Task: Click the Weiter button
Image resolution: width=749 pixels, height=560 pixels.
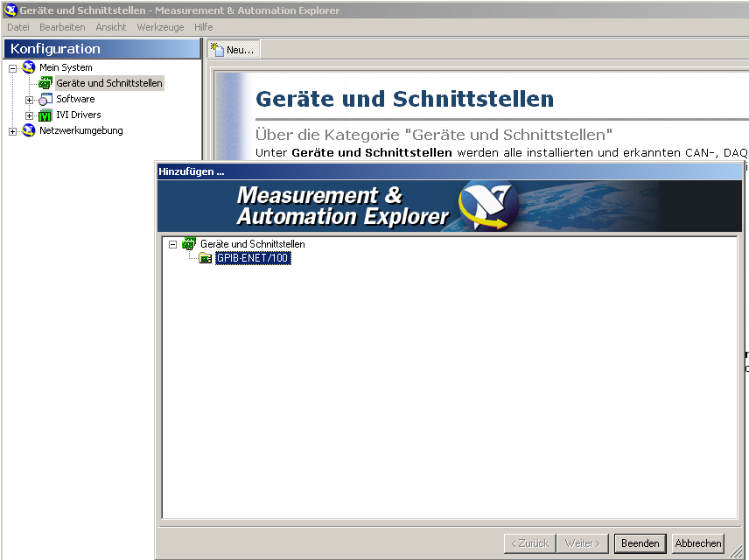Action: point(582,543)
